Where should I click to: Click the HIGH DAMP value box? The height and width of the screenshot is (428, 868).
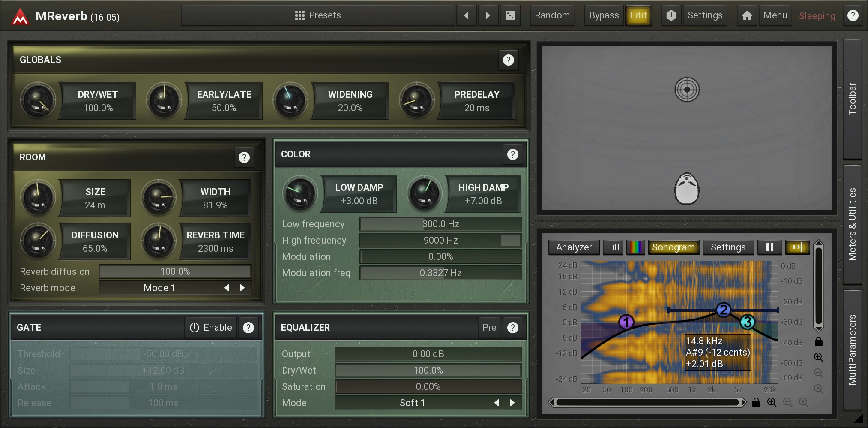(x=483, y=194)
